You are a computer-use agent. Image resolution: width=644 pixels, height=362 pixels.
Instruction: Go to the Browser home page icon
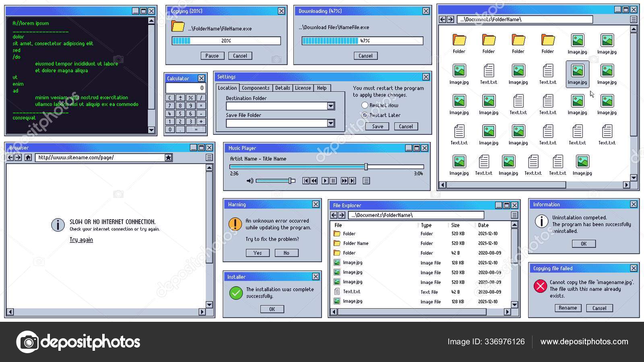coord(28,158)
